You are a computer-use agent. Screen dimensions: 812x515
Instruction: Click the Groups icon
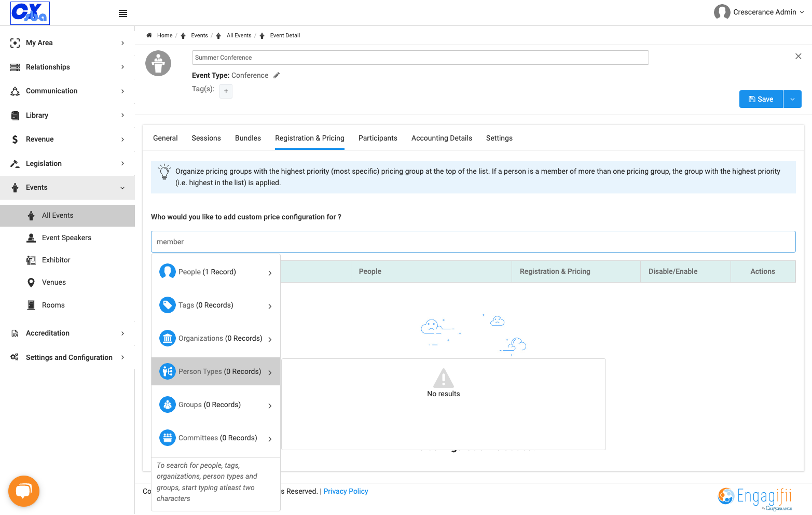(x=167, y=405)
